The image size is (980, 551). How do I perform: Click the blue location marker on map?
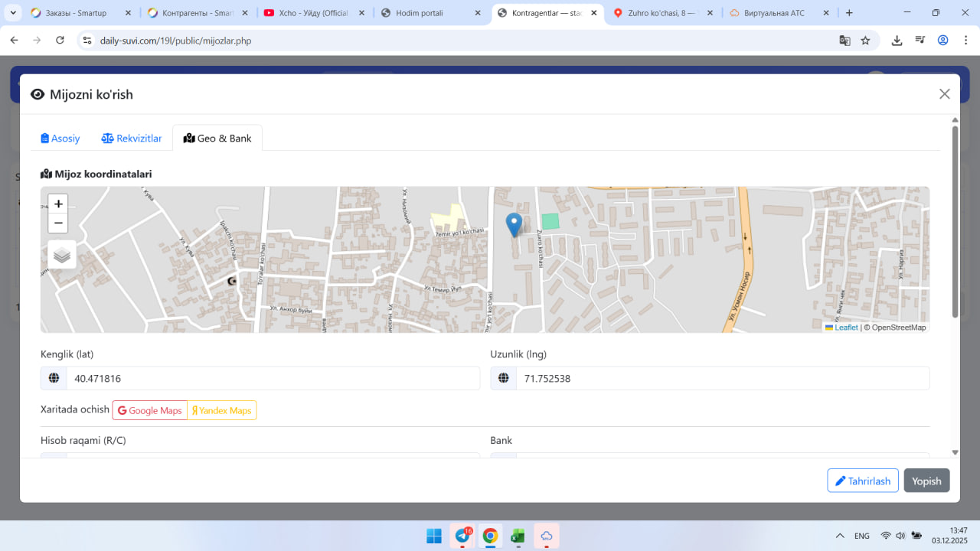point(514,225)
